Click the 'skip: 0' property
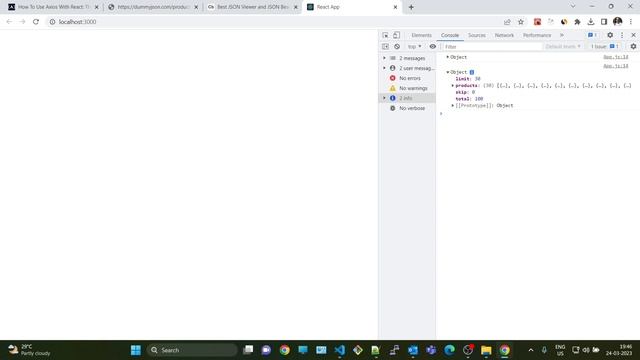640x360 pixels. 465,92
